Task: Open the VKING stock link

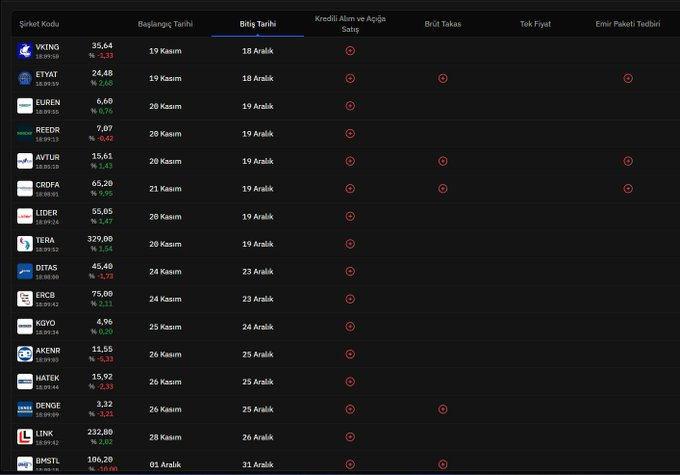Action: [47, 47]
